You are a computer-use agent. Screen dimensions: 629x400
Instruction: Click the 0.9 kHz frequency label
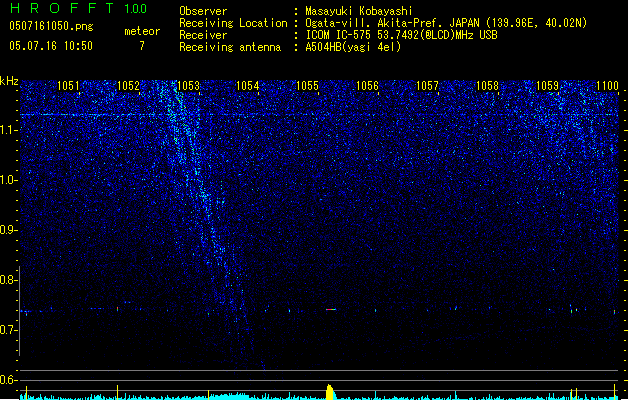tap(8, 230)
